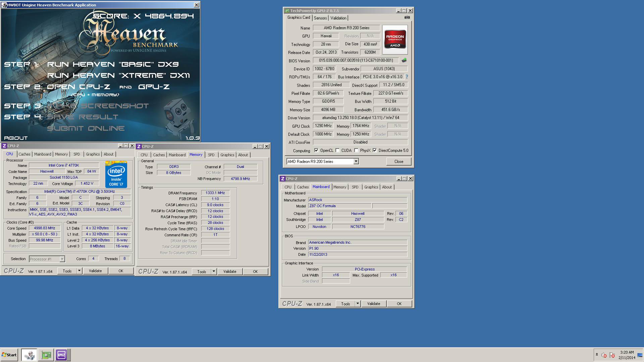Open the GPU-Z taskbar icon
Viewport: 644px width, 362px height.
click(x=46, y=355)
